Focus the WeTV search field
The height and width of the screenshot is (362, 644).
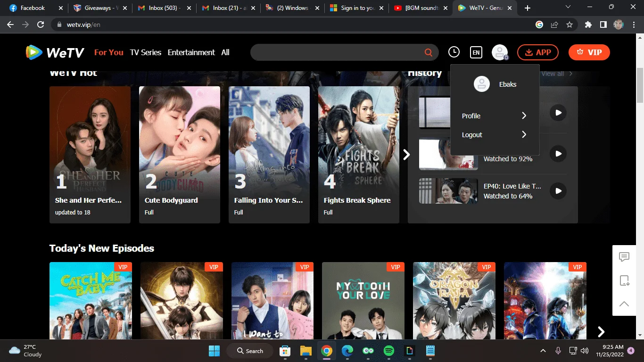345,52
